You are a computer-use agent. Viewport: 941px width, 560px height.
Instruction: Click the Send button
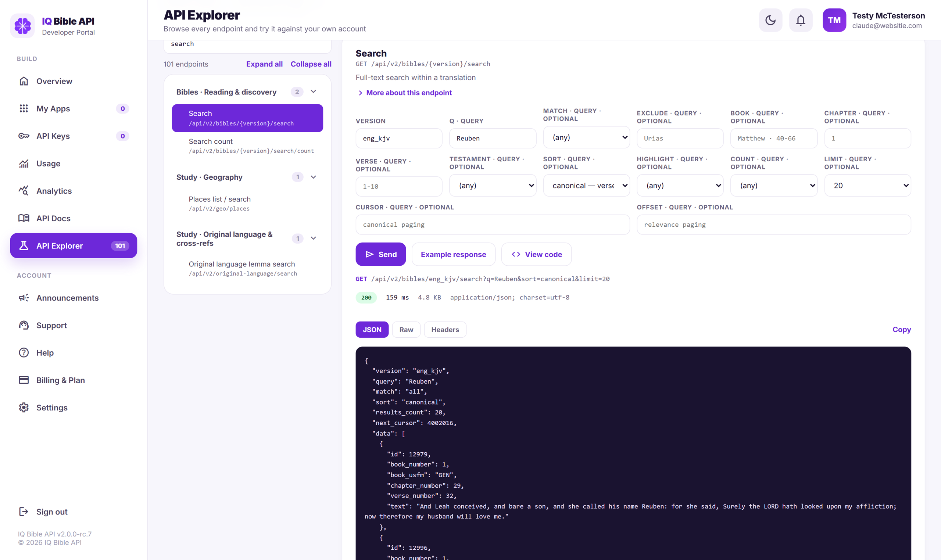[380, 254]
